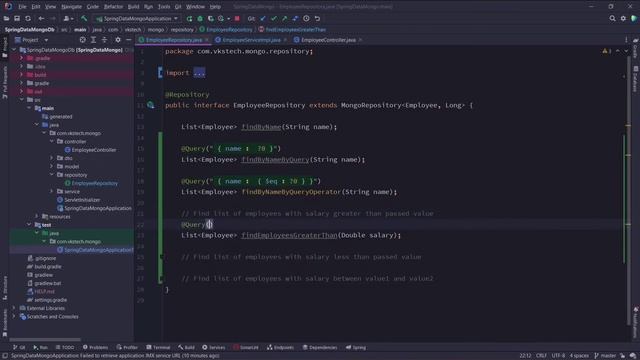This screenshot has width=640, height=360.
Task: Click the Git Rollback undo icon
Action: point(317,18)
